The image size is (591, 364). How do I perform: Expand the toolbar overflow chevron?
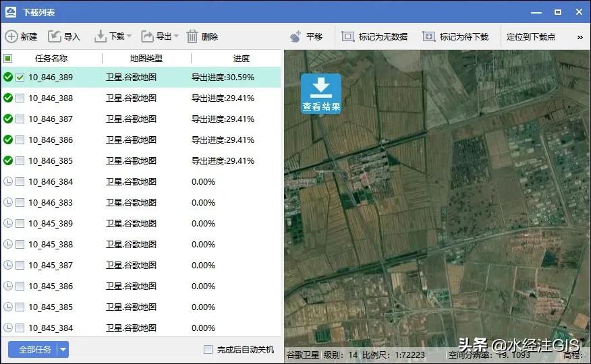coord(580,37)
